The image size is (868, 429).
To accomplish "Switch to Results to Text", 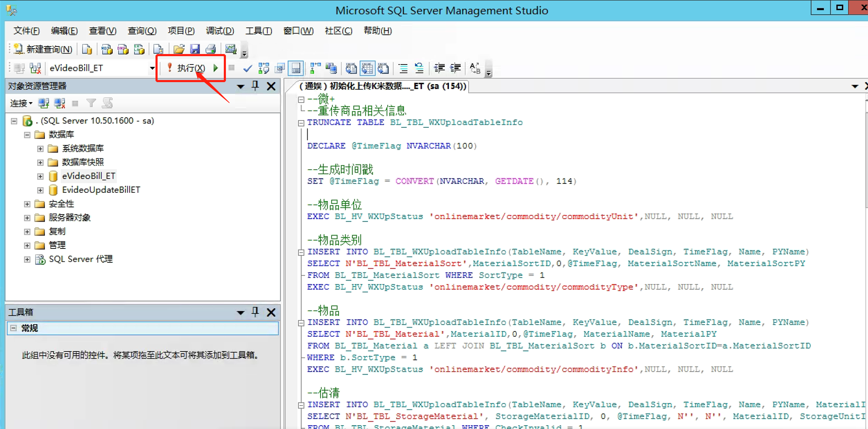I will 351,68.
